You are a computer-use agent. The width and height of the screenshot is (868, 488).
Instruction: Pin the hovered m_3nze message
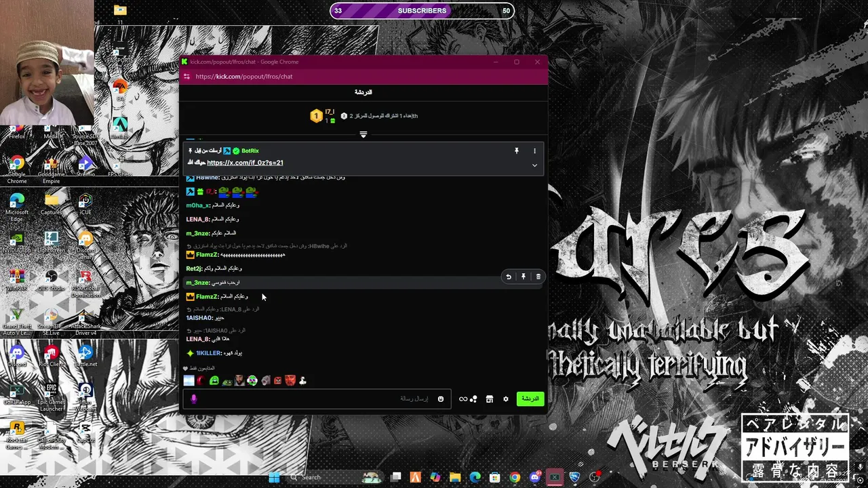524,277
